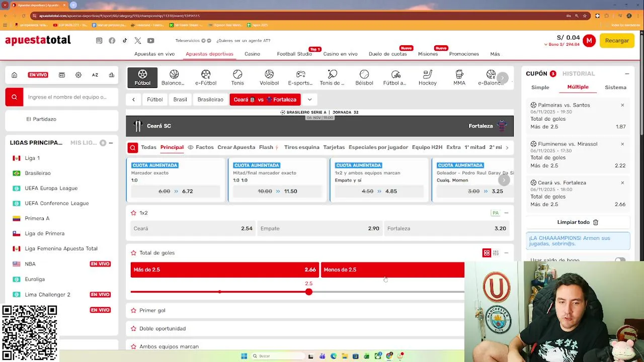
Task: Select the Fútbol americano icon
Action: pos(395,77)
